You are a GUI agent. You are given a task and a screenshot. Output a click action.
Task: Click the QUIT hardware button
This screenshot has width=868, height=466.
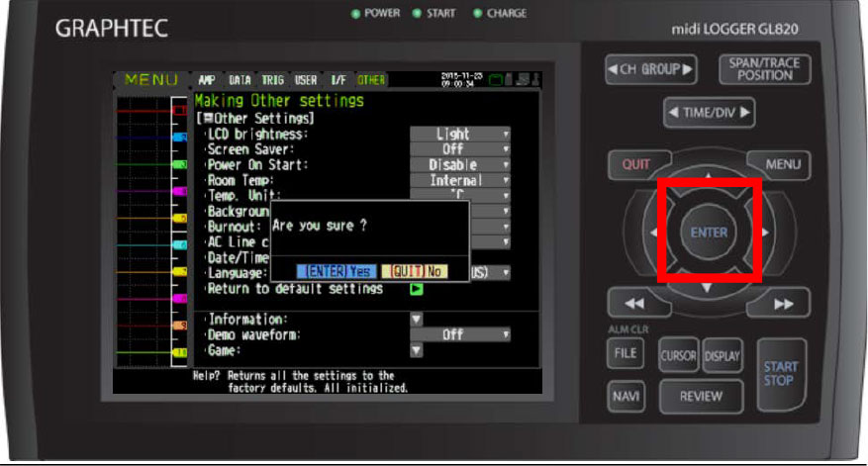(637, 164)
